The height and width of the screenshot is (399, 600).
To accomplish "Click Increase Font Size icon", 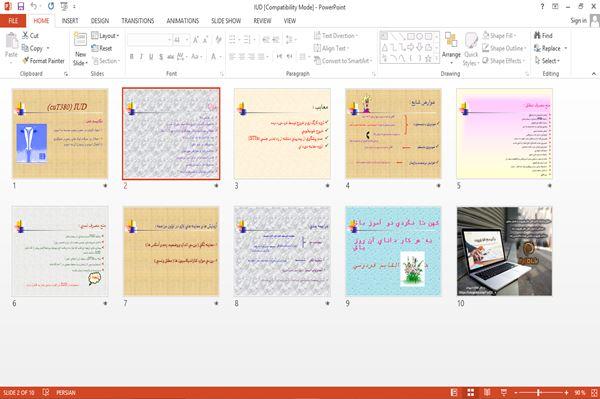I will pos(196,39).
